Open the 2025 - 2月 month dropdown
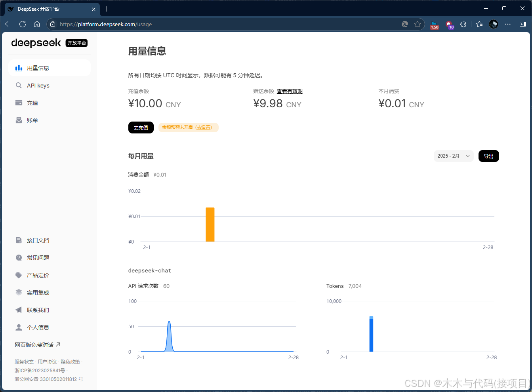This screenshot has height=392, width=532. click(x=454, y=156)
